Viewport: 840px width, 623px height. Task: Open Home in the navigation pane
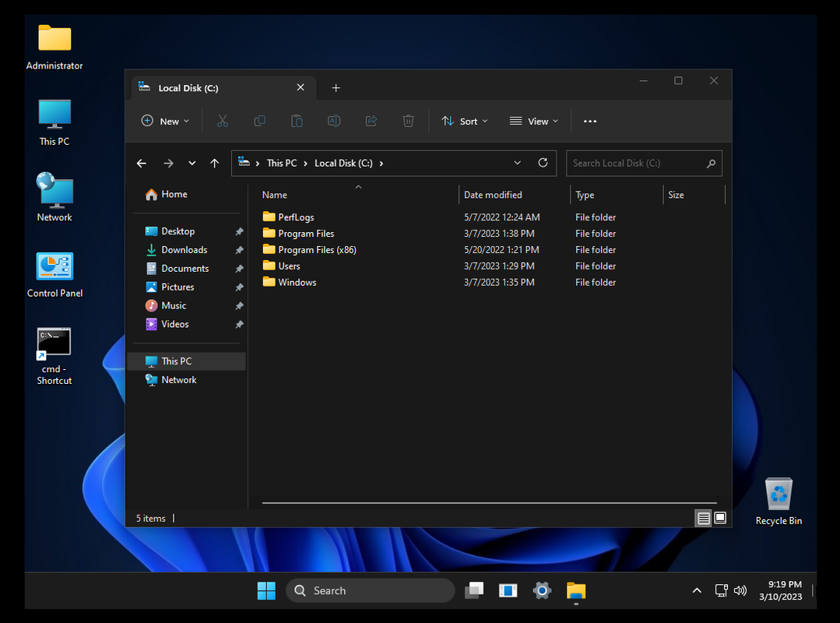click(187, 195)
